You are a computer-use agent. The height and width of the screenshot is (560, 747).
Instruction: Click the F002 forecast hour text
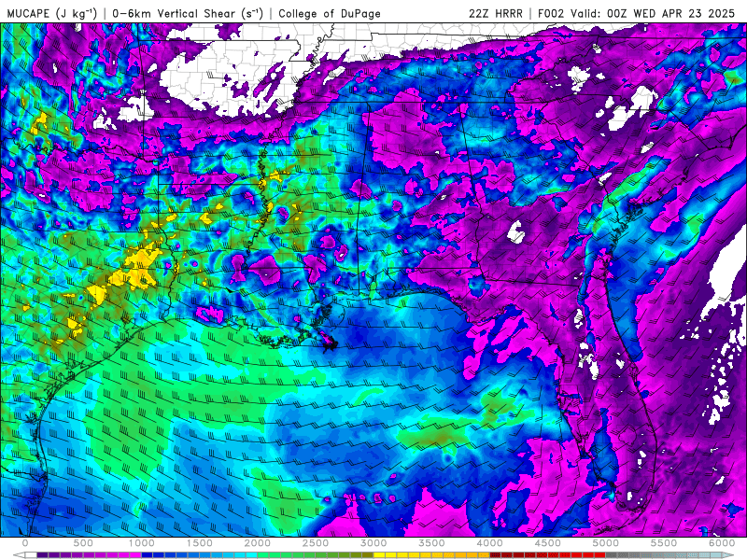pos(552,13)
